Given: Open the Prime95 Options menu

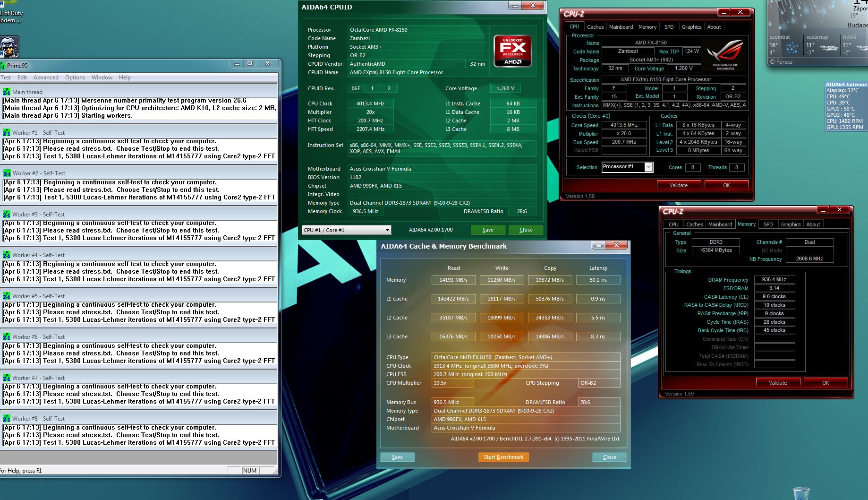Looking at the screenshot, I should (x=75, y=78).
